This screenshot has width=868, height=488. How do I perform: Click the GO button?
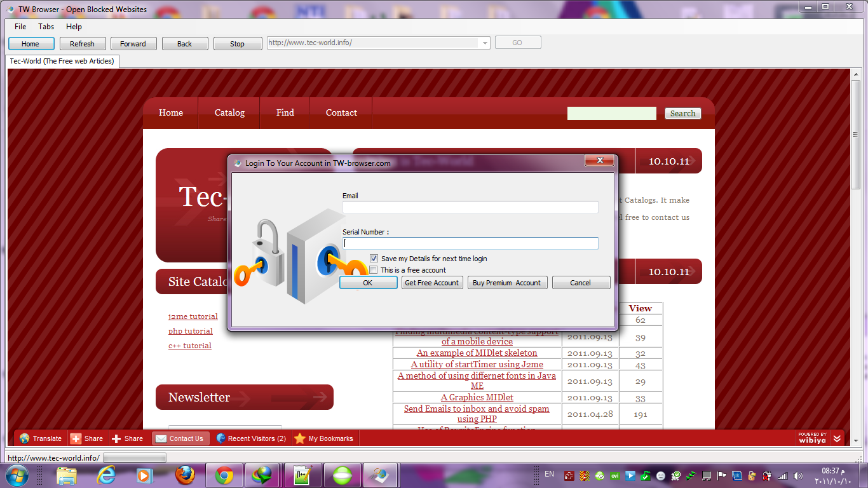click(517, 43)
